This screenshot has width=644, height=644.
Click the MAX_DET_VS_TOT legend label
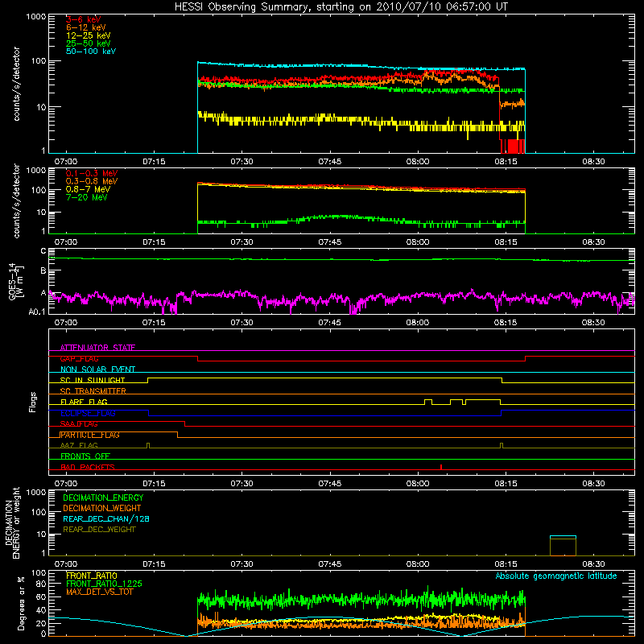(99, 592)
